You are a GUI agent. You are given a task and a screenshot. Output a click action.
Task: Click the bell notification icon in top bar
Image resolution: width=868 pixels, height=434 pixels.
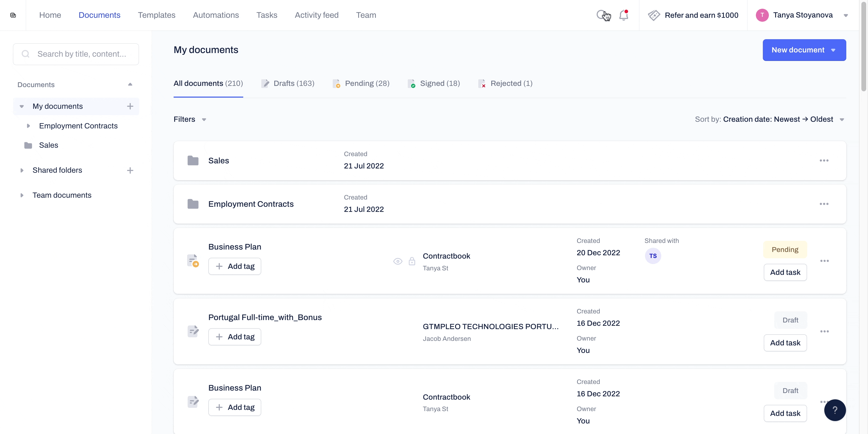pyautogui.click(x=624, y=15)
